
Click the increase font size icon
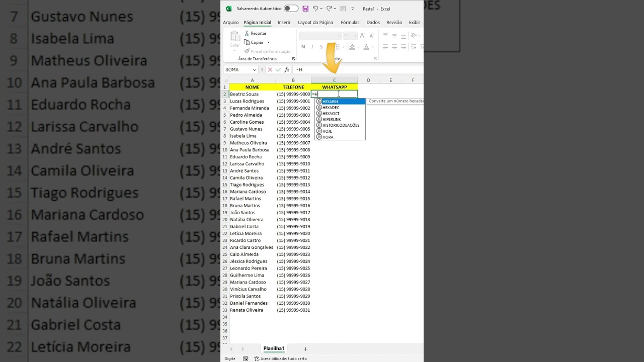tap(363, 36)
